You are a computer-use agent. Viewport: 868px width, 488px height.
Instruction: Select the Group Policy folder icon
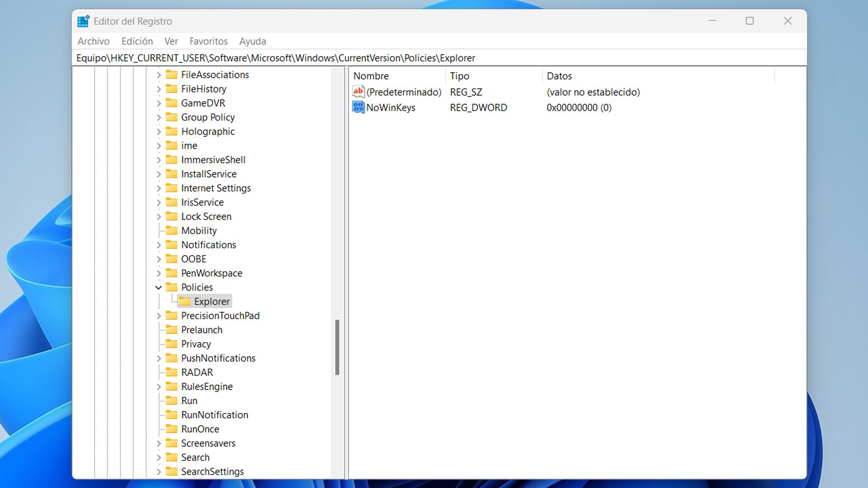(171, 117)
